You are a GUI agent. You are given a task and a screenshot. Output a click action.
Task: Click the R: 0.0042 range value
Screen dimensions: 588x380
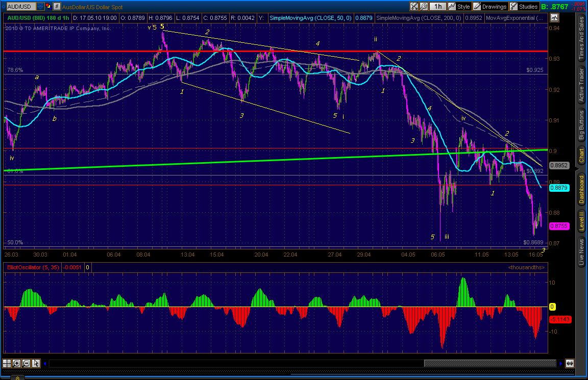click(x=242, y=18)
